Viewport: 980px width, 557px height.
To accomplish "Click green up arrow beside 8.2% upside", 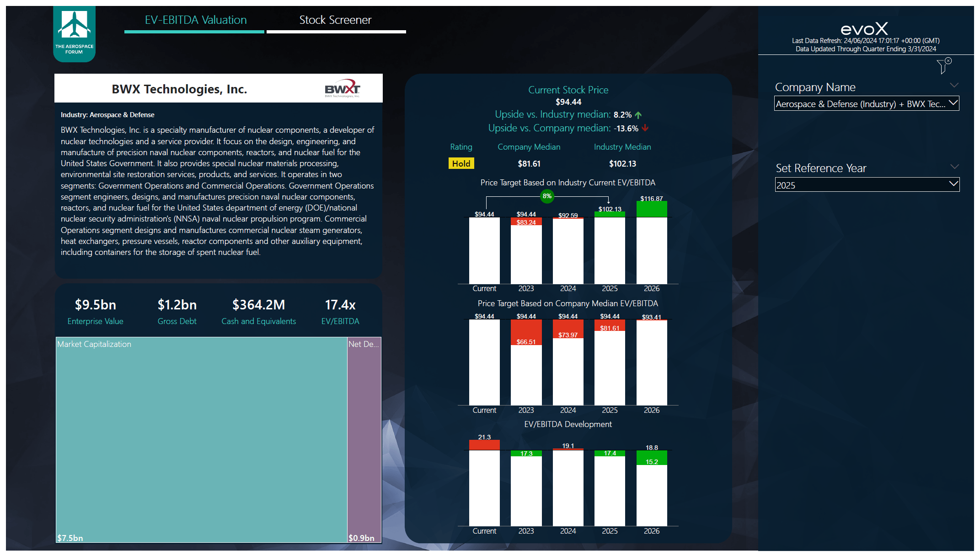I will (638, 115).
